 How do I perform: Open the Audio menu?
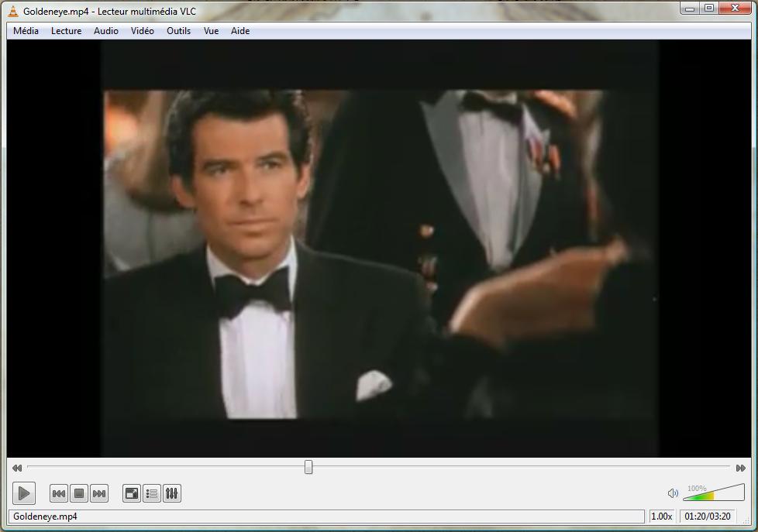pyautogui.click(x=106, y=31)
